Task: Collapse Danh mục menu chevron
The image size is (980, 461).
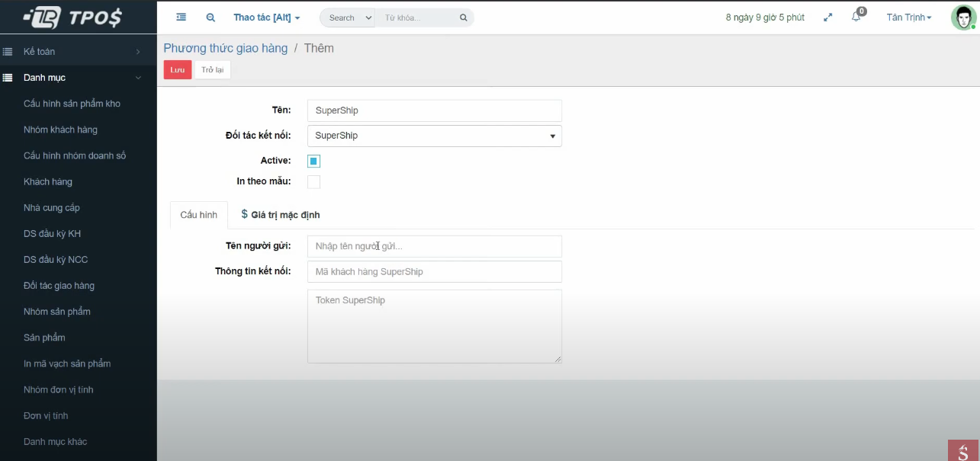Action: (138, 78)
